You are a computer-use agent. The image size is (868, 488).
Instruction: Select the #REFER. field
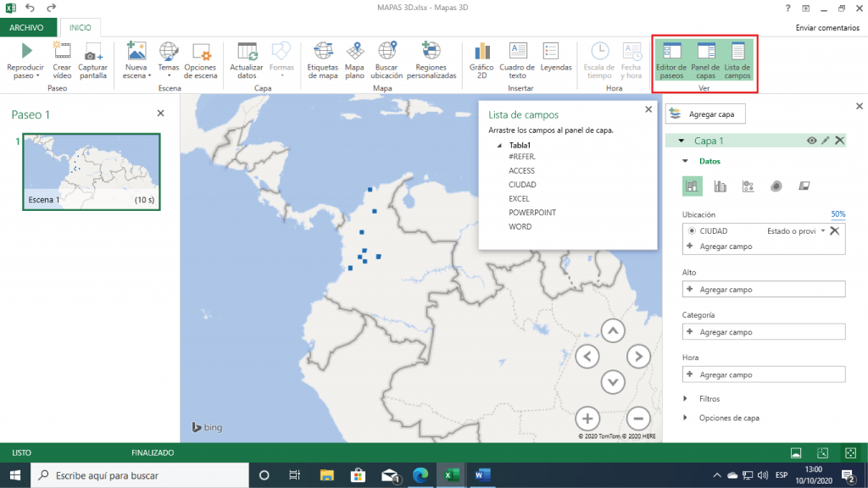pos(522,157)
